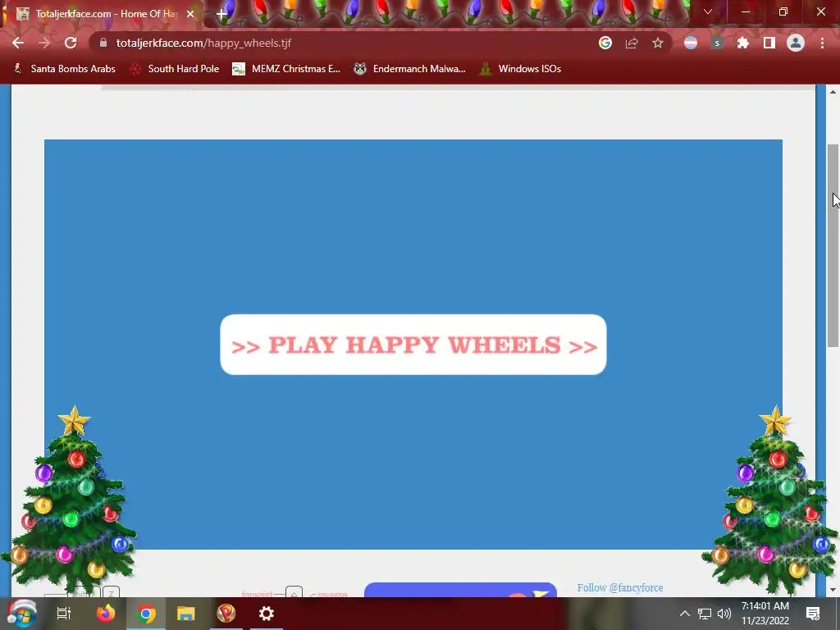Click the gray S extension icon
Image resolution: width=840 pixels, height=630 pixels.
tap(717, 43)
